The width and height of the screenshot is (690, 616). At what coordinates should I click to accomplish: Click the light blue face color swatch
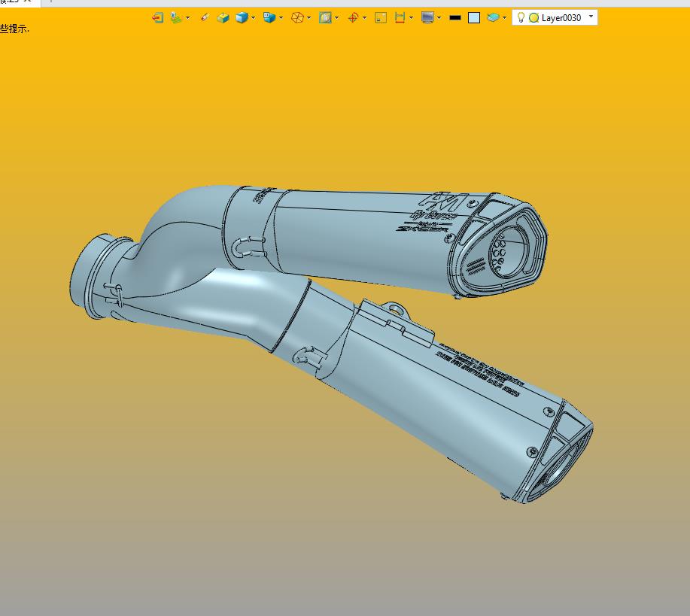click(474, 17)
